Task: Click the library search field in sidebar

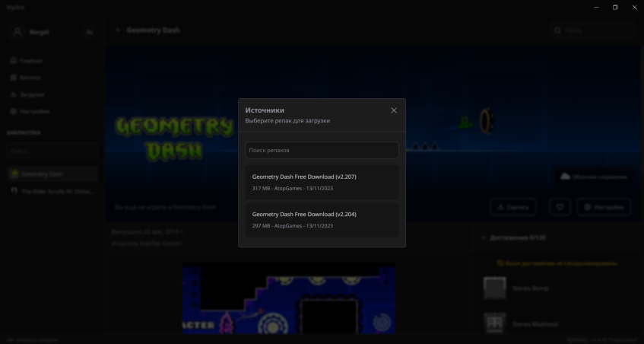Action: point(52,151)
